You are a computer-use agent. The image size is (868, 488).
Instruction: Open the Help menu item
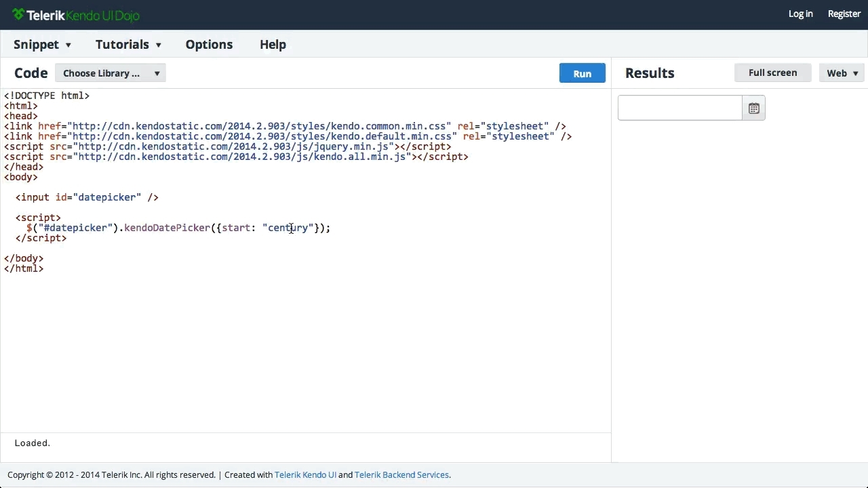273,45
